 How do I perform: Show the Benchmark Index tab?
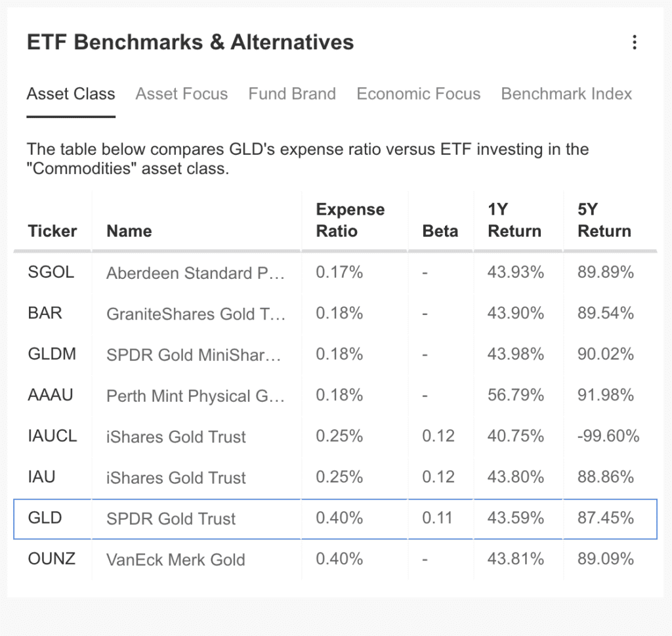(x=566, y=94)
